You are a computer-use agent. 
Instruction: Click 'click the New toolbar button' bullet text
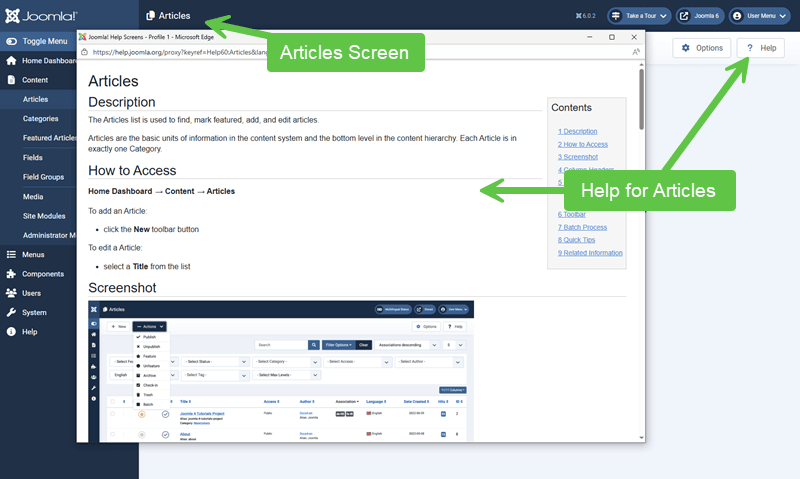[x=151, y=230]
